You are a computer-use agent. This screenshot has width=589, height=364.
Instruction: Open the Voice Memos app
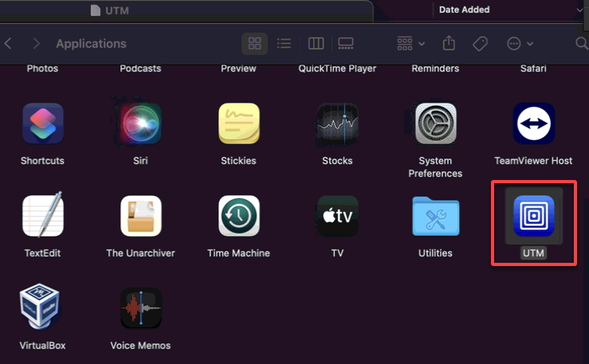pyautogui.click(x=141, y=309)
